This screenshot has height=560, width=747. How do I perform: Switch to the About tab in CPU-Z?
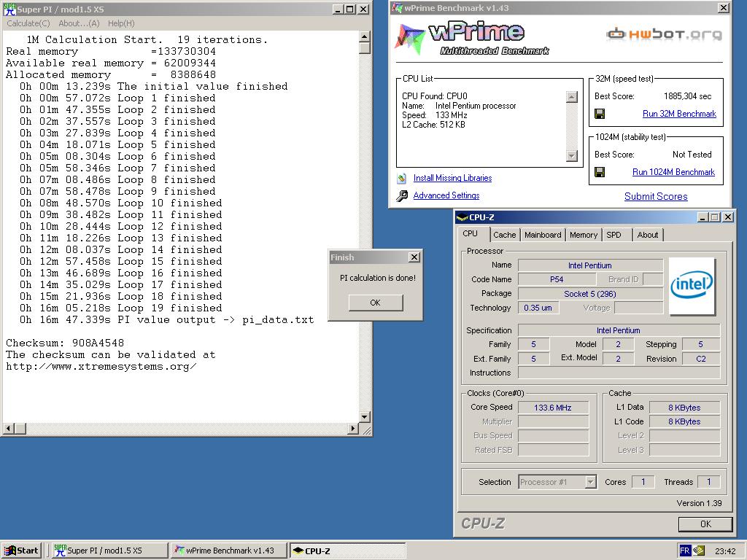(648, 235)
